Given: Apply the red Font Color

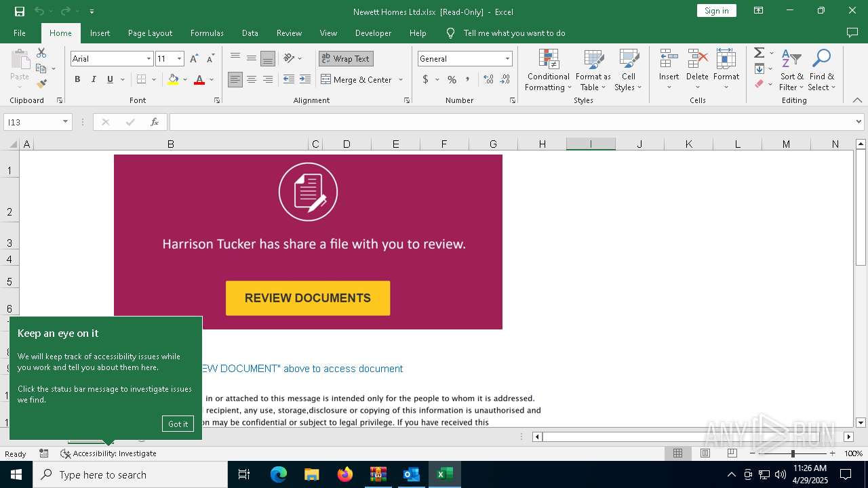Looking at the screenshot, I should click(x=199, y=79).
